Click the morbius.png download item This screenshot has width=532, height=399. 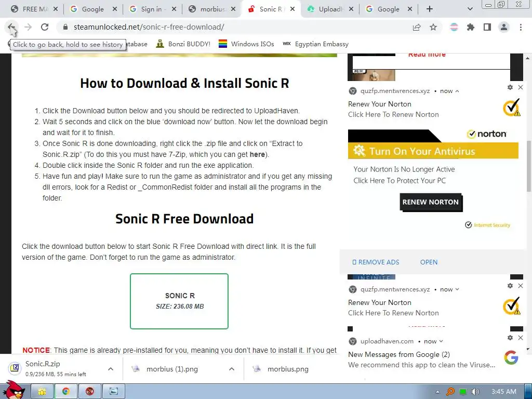288,369
